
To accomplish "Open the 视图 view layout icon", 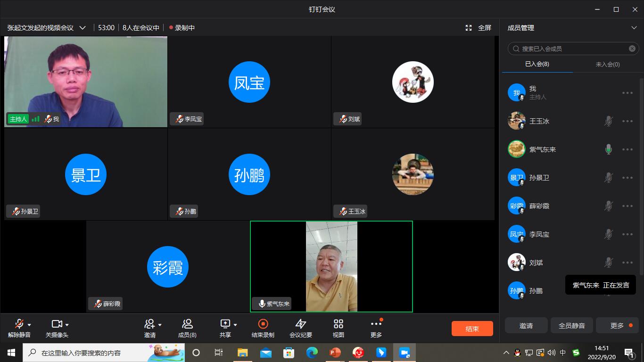I will pyautogui.click(x=339, y=324).
